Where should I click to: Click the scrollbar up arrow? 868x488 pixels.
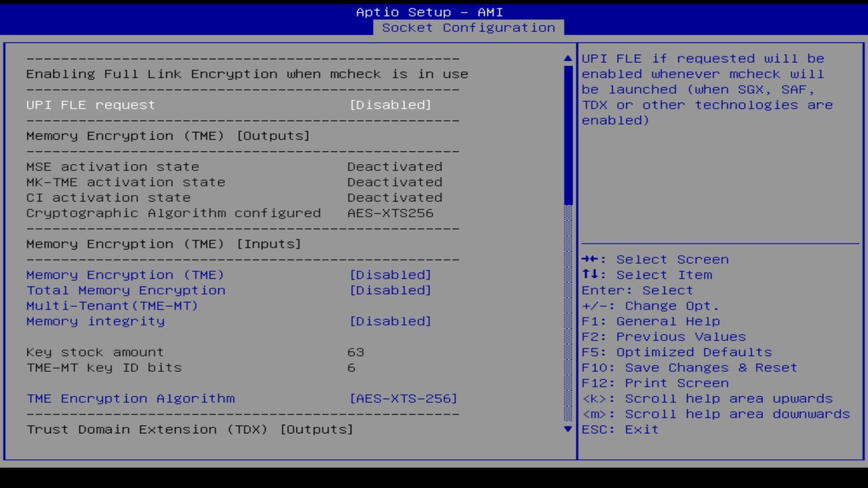(x=567, y=58)
